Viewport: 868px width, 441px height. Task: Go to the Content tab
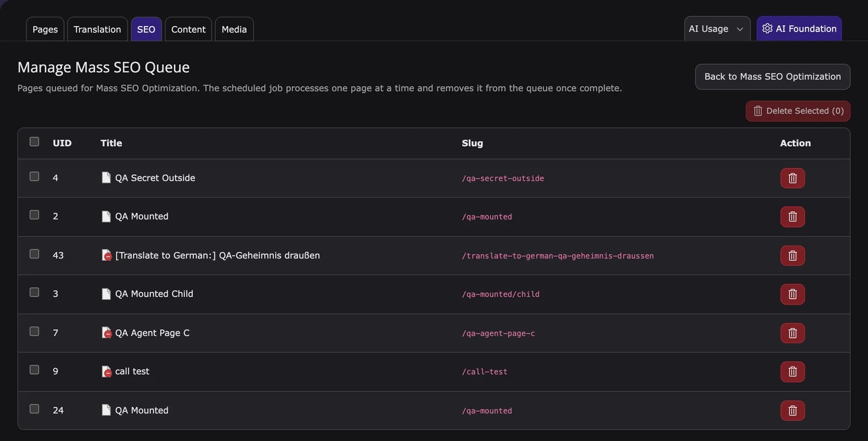tap(188, 29)
